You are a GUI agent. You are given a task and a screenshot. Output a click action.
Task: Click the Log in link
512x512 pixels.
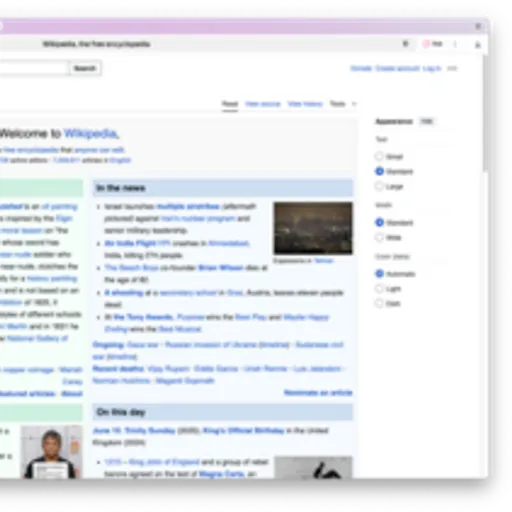[432, 68]
